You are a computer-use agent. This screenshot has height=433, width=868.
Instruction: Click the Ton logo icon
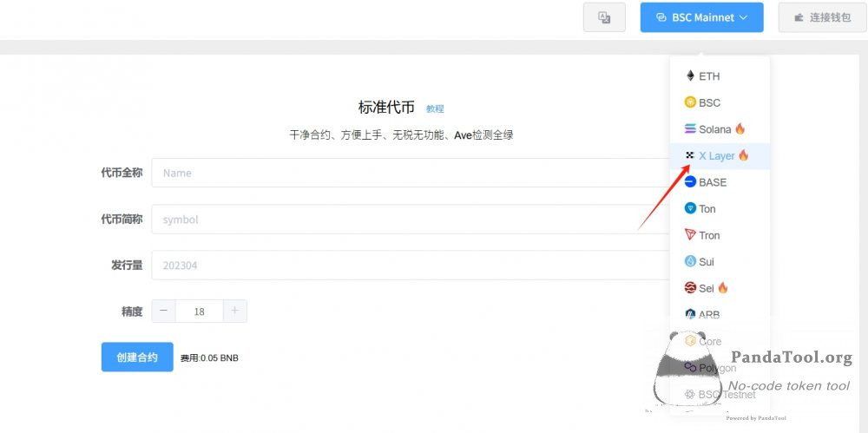point(690,208)
